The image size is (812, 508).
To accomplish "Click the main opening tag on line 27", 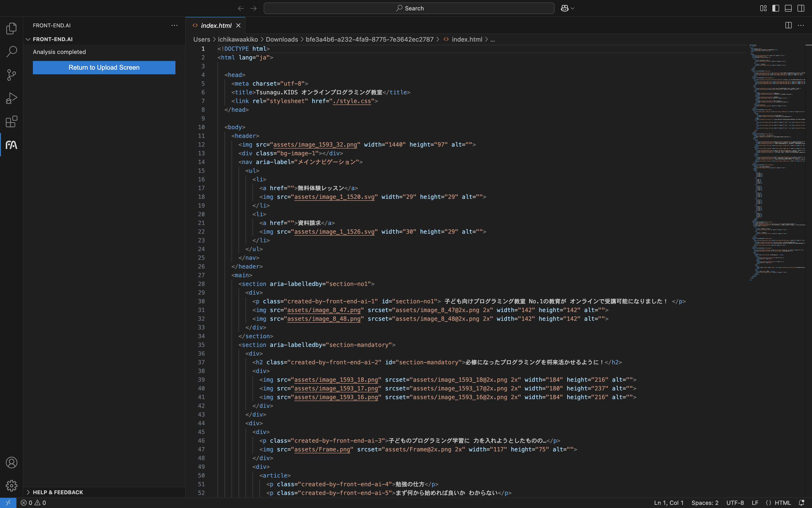I will (242, 275).
